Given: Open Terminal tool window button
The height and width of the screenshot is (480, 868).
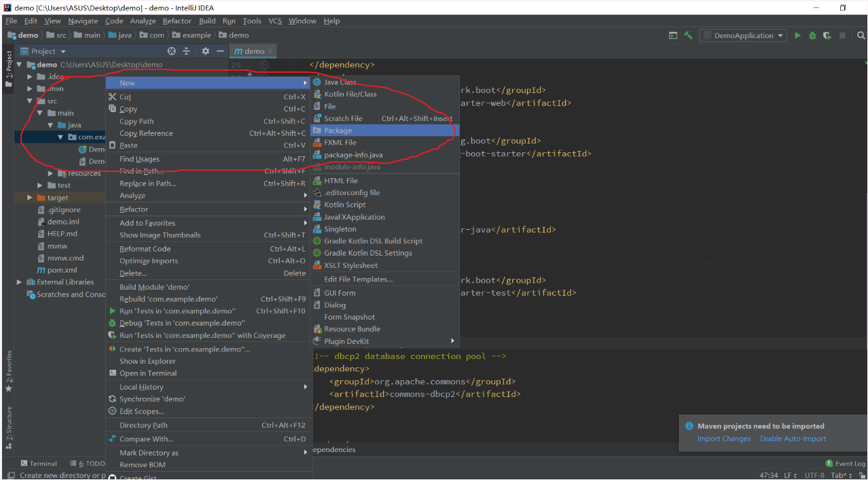Looking at the screenshot, I should point(39,464).
